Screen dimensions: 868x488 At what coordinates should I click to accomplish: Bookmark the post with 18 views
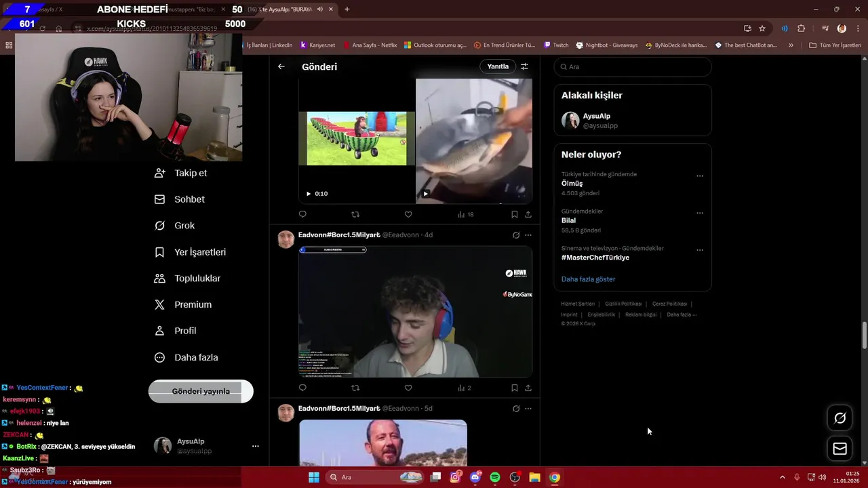tap(515, 214)
